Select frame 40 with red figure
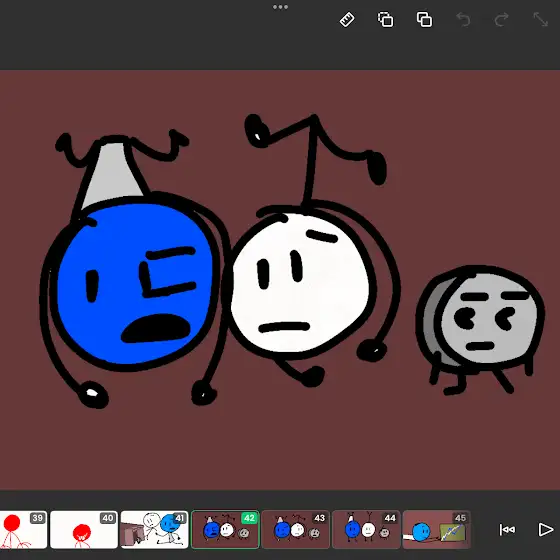This screenshot has height=560, width=560. point(84,530)
